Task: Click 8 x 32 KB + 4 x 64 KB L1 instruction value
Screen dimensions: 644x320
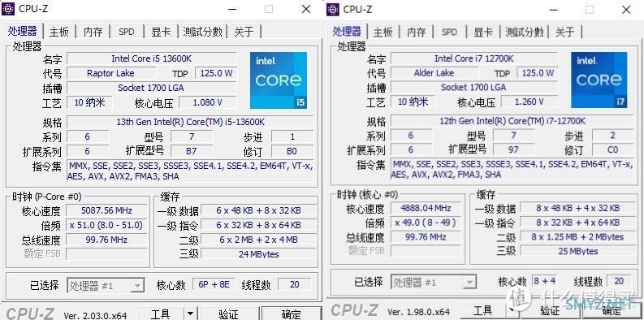Action: [578, 223]
